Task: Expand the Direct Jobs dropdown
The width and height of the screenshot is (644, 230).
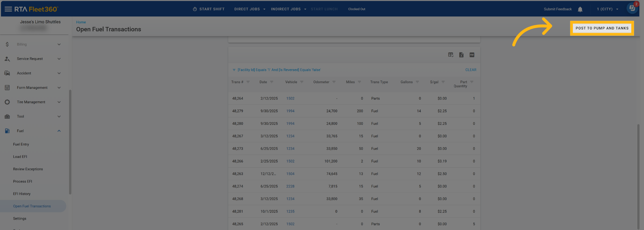Action: tap(250, 9)
